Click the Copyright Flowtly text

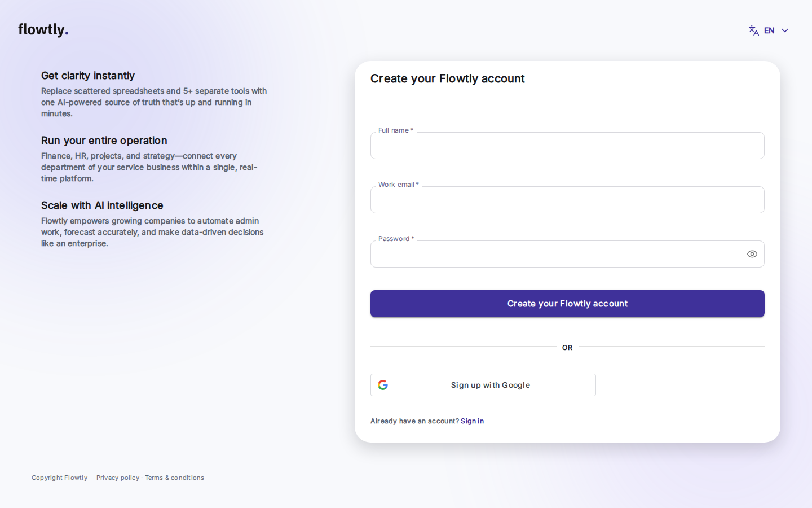tap(60, 478)
